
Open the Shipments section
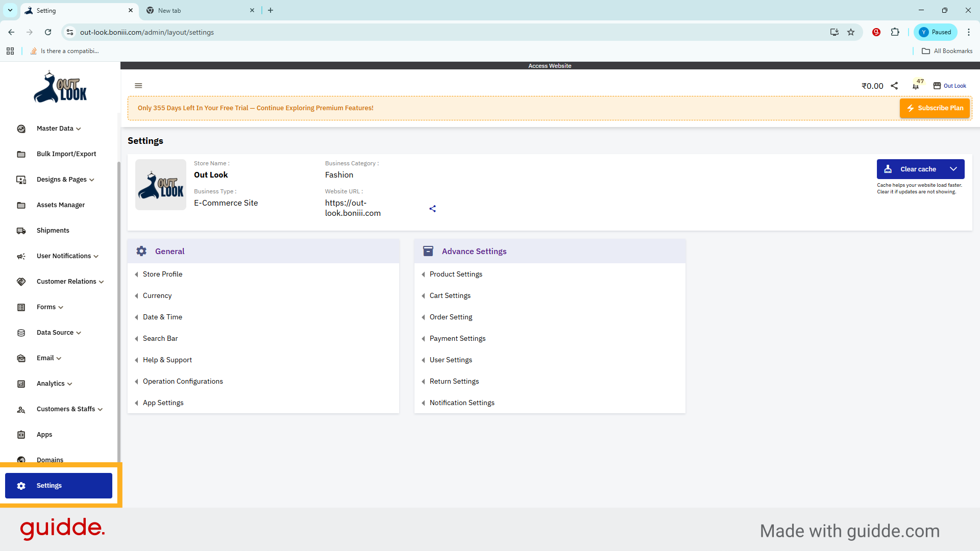[x=52, y=230]
